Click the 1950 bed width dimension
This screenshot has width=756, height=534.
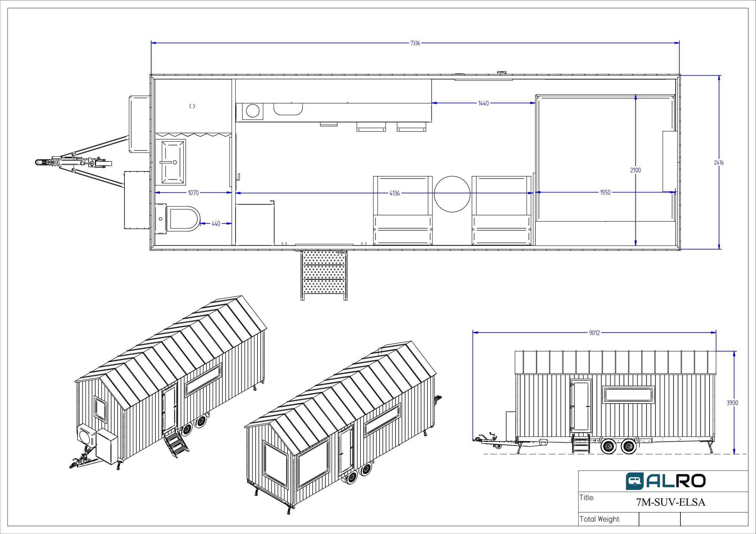click(x=605, y=192)
